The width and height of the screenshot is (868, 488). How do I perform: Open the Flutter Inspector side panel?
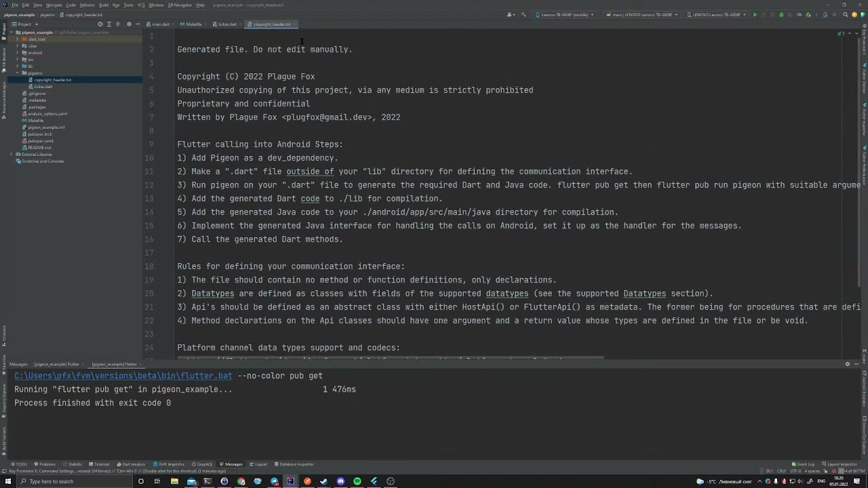[865, 121]
